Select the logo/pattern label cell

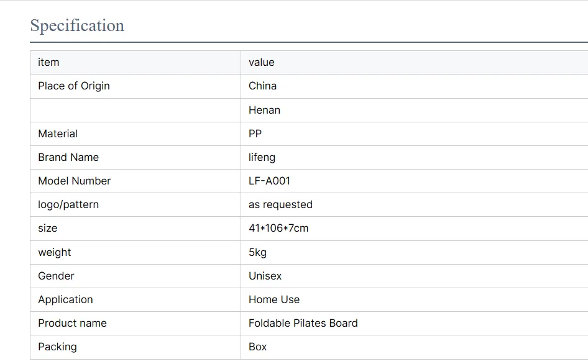[x=68, y=204]
